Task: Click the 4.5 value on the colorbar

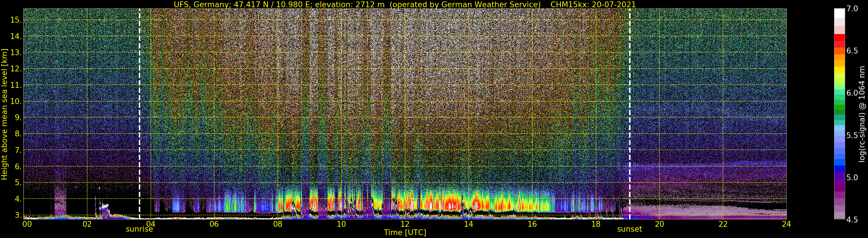Action: point(852,220)
